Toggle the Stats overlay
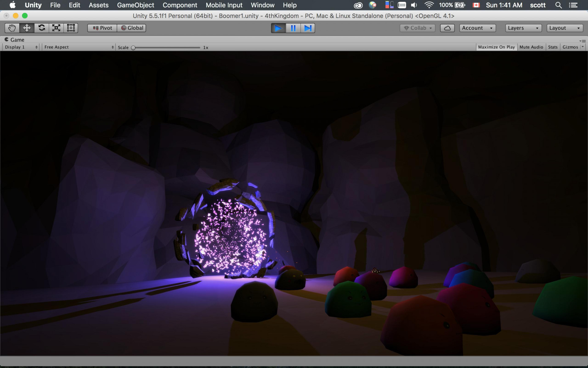Screen dimensions: 588x368 coord(553,47)
